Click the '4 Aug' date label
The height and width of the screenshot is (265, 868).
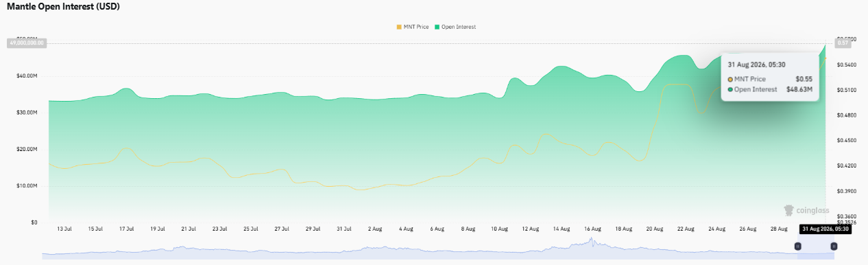pyautogui.click(x=406, y=228)
